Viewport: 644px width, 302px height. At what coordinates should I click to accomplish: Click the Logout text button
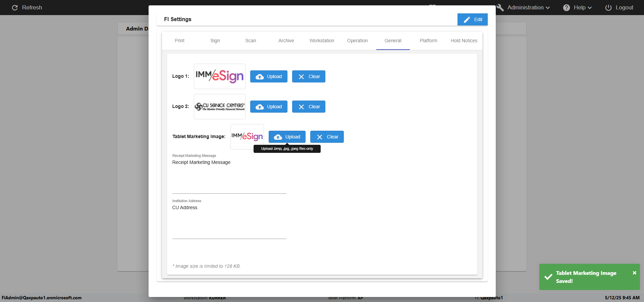click(x=624, y=7)
